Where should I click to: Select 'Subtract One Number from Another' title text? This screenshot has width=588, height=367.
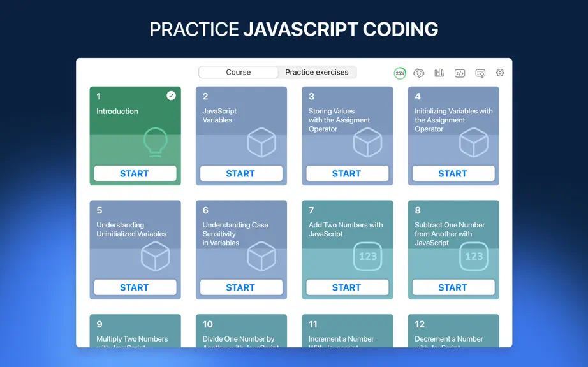click(450, 234)
